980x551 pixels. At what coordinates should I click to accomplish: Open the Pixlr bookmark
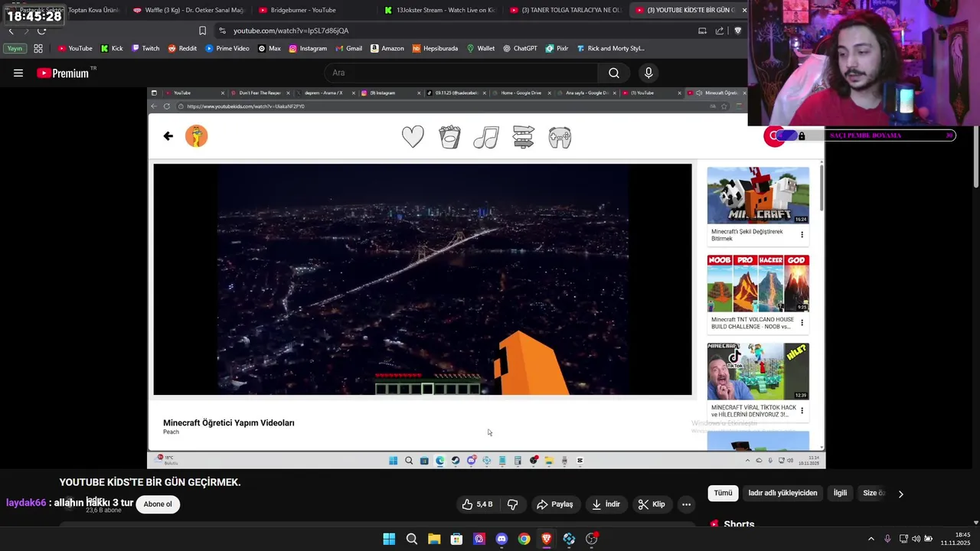pyautogui.click(x=557, y=48)
